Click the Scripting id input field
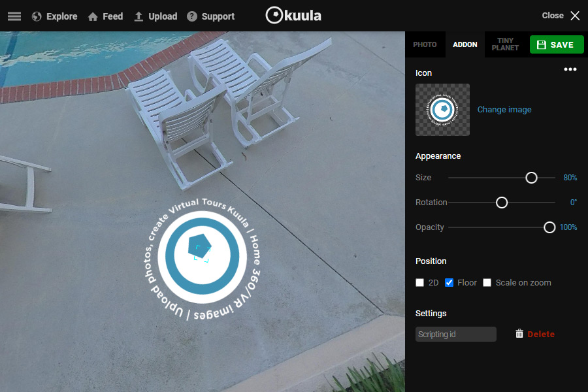The height and width of the screenshot is (392, 588). (455, 334)
